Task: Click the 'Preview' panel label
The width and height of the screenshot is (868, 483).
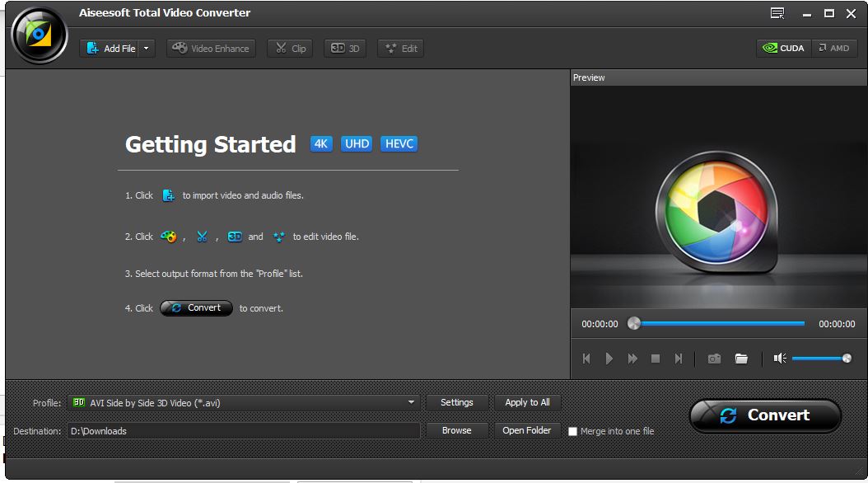Action: tap(589, 77)
